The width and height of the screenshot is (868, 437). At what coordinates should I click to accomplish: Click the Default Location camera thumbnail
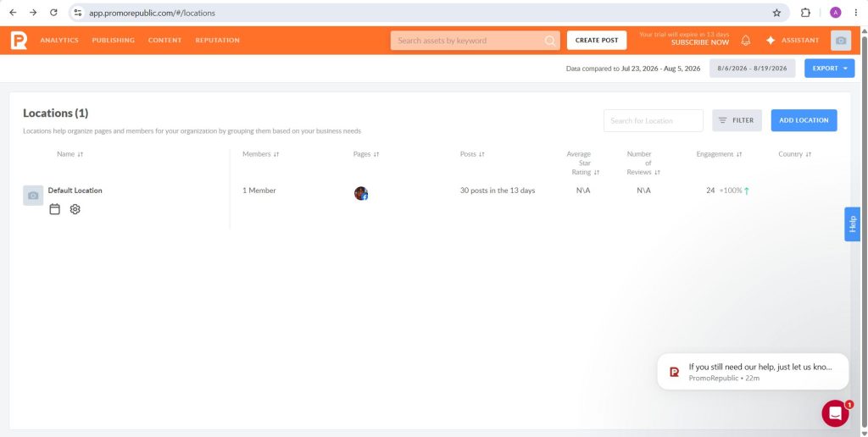pyautogui.click(x=33, y=196)
